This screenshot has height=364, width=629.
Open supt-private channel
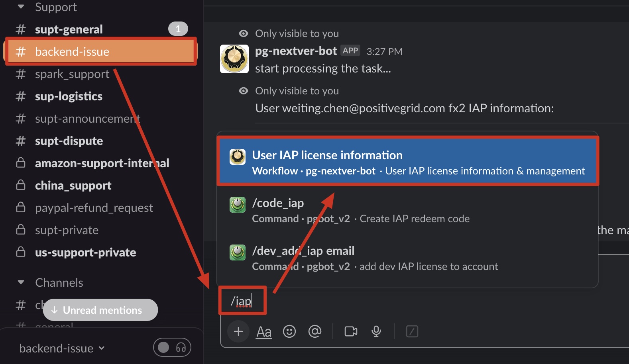click(x=67, y=230)
